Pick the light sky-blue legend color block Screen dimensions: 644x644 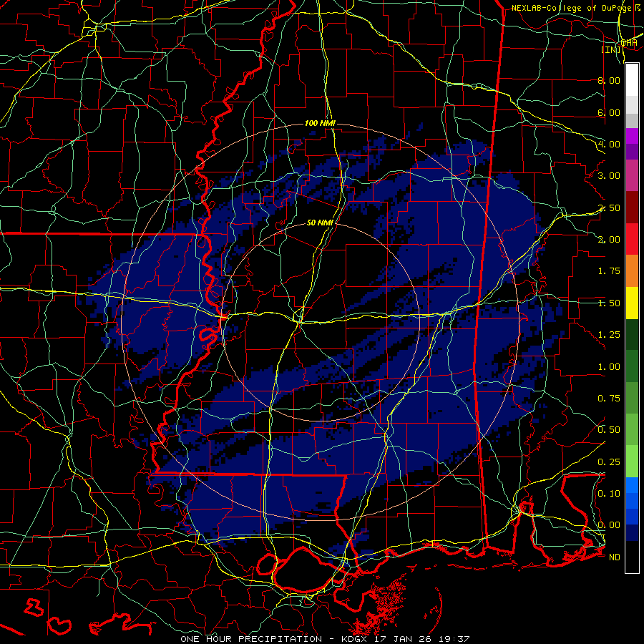(x=632, y=485)
